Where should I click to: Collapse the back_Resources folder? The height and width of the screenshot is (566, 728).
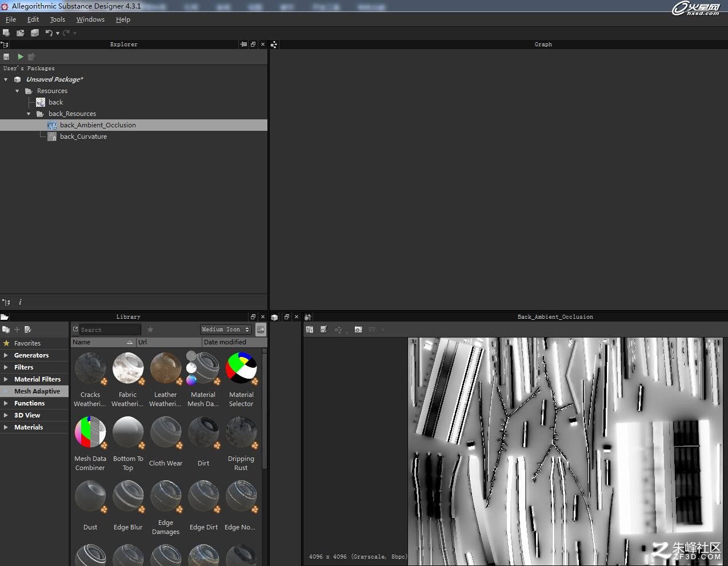(x=29, y=114)
